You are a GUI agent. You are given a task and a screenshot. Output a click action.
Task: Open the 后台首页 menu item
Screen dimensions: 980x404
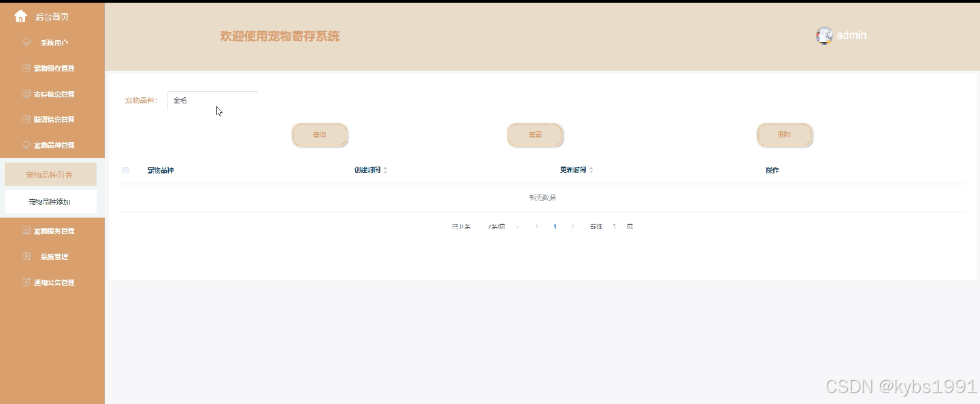[52, 16]
